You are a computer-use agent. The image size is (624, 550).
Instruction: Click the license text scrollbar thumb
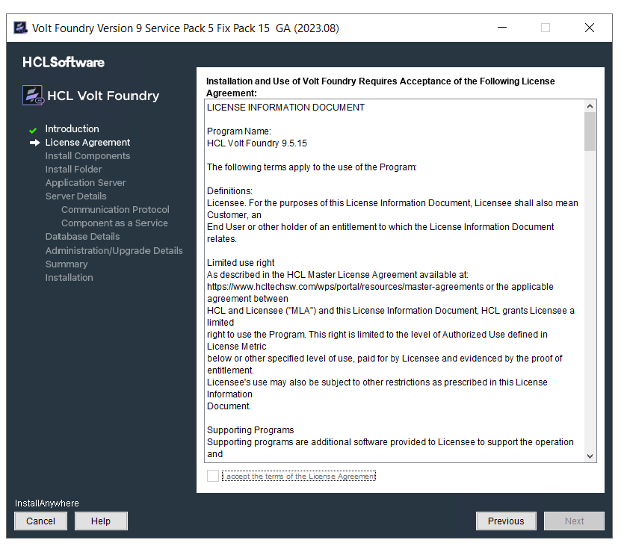tap(590, 131)
